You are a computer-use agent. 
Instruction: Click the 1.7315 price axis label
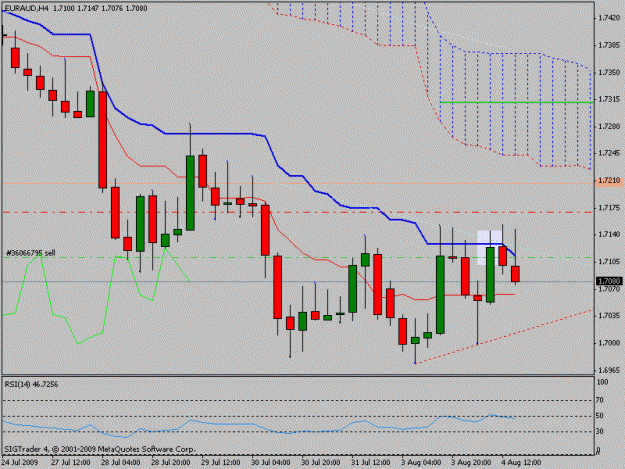coord(609,99)
